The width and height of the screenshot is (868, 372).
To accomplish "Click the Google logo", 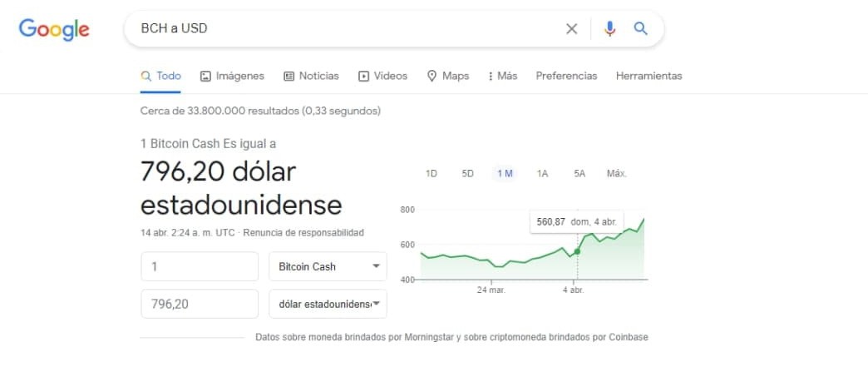I will point(54,29).
